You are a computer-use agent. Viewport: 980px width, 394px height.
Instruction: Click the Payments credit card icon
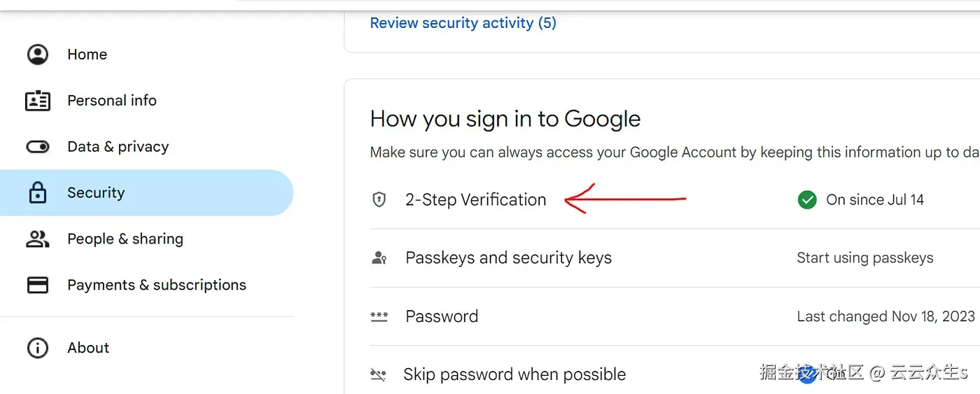[38, 286]
